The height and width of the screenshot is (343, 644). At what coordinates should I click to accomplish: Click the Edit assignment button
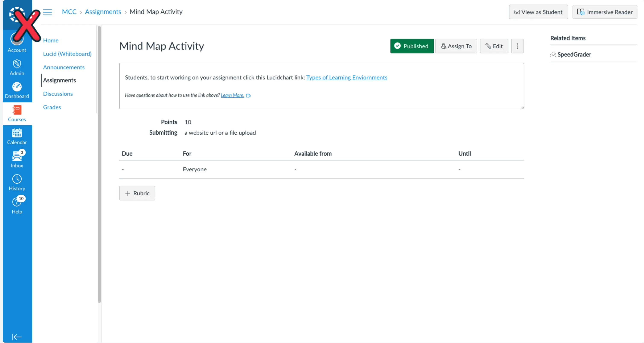pyautogui.click(x=494, y=46)
